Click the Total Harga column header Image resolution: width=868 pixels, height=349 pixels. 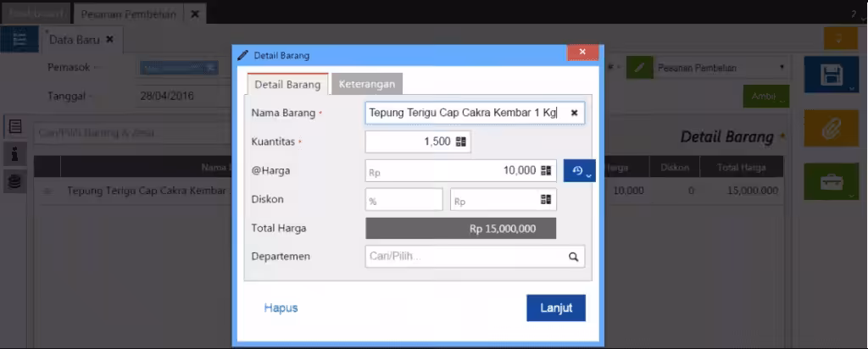tap(741, 167)
